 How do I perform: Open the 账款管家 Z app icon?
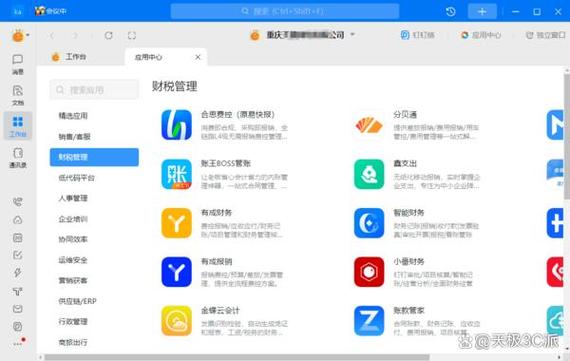tap(369, 321)
